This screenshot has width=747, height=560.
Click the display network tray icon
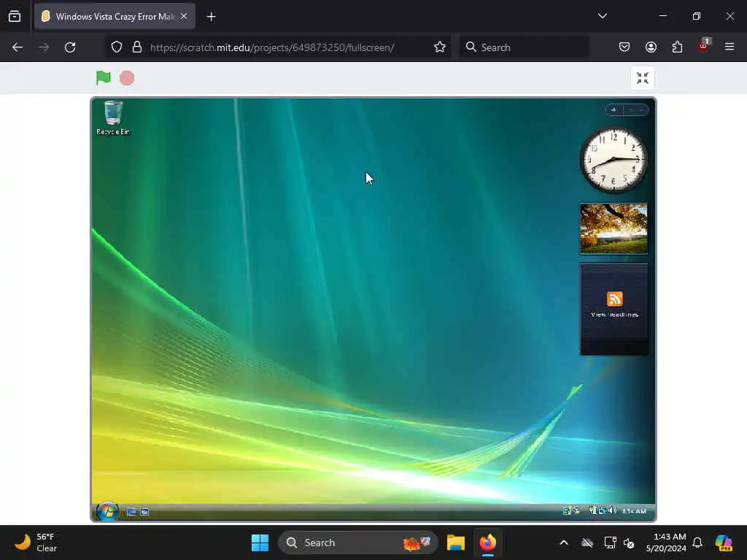(x=610, y=542)
